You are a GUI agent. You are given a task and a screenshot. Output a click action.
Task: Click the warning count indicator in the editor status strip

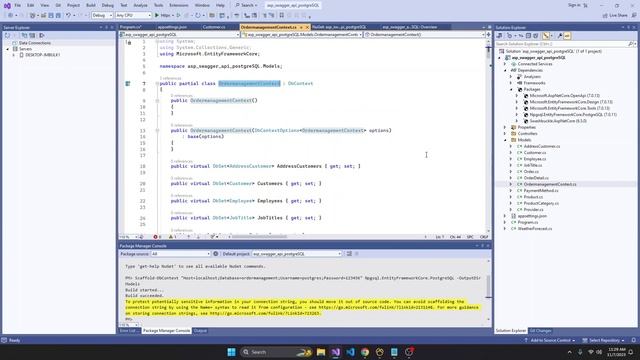pos(173,237)
